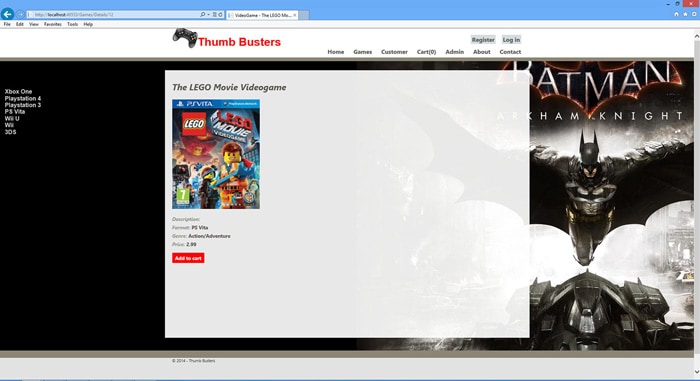Click the red Add to cart button
The height and width of the screenshot is (381, 700).
point(188,258)
